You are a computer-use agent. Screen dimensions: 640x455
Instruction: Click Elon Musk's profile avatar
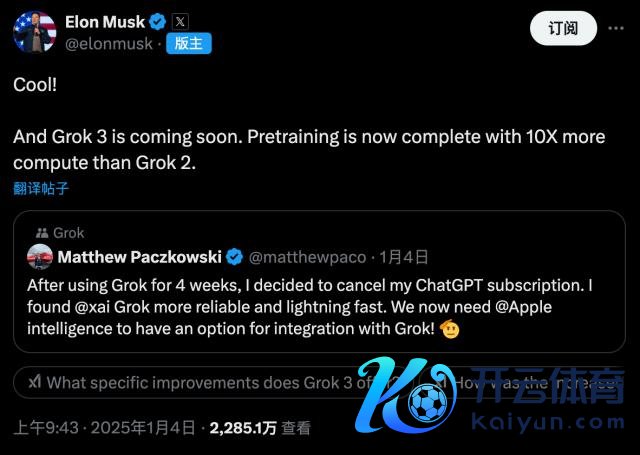(x=34, y=32)
